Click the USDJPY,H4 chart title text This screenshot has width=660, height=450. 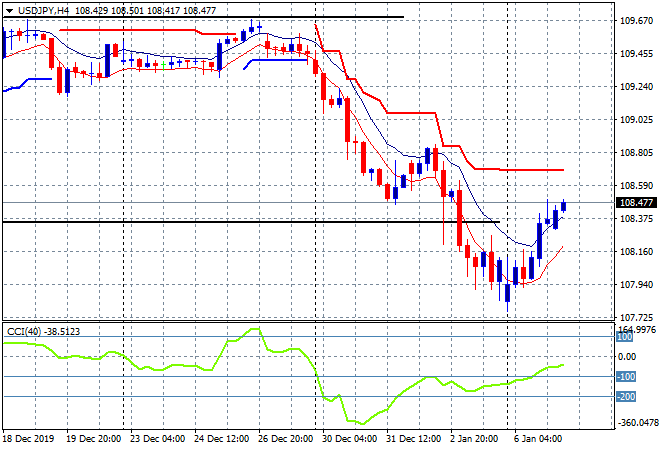point(43,11)
